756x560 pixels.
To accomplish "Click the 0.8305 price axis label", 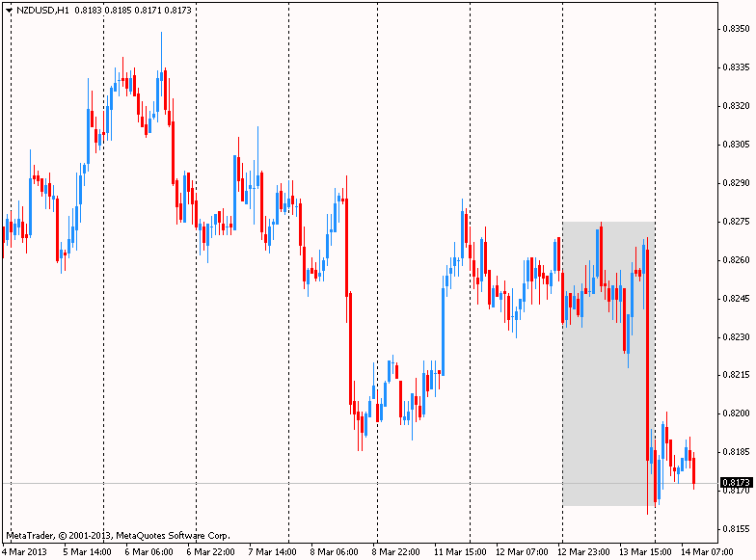I will click(x=736, y=145).
